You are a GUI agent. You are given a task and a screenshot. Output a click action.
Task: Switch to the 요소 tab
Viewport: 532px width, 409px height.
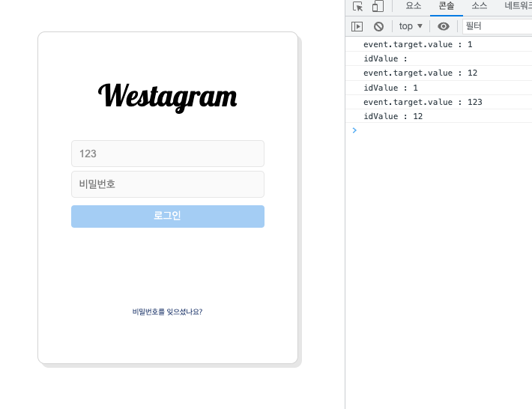(x=414, y=6)
